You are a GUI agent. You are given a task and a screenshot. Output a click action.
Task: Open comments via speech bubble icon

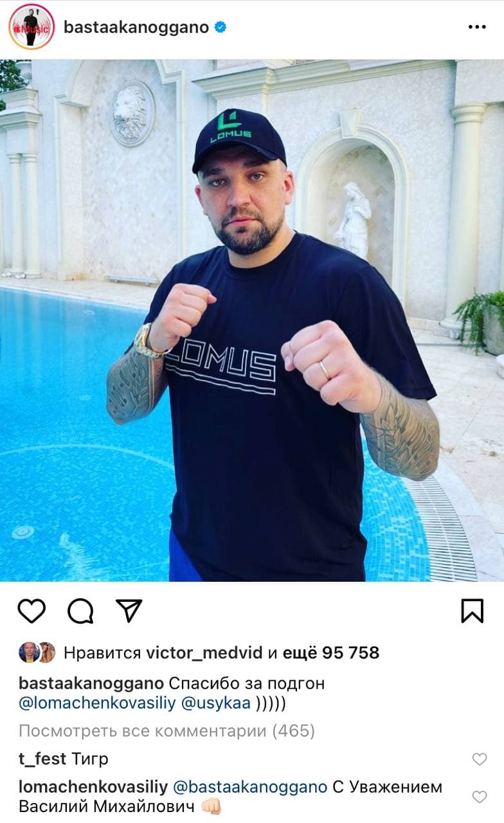(81, 611)
